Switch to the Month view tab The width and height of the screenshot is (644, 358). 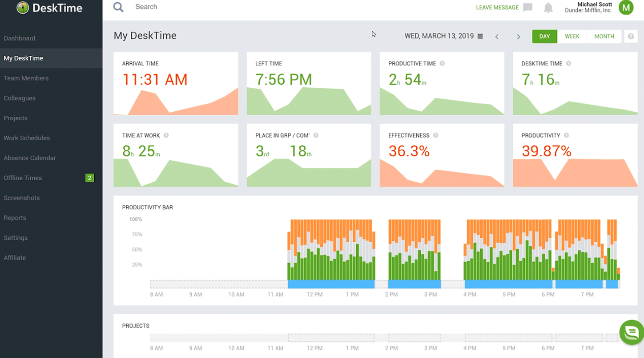(604, 36)
